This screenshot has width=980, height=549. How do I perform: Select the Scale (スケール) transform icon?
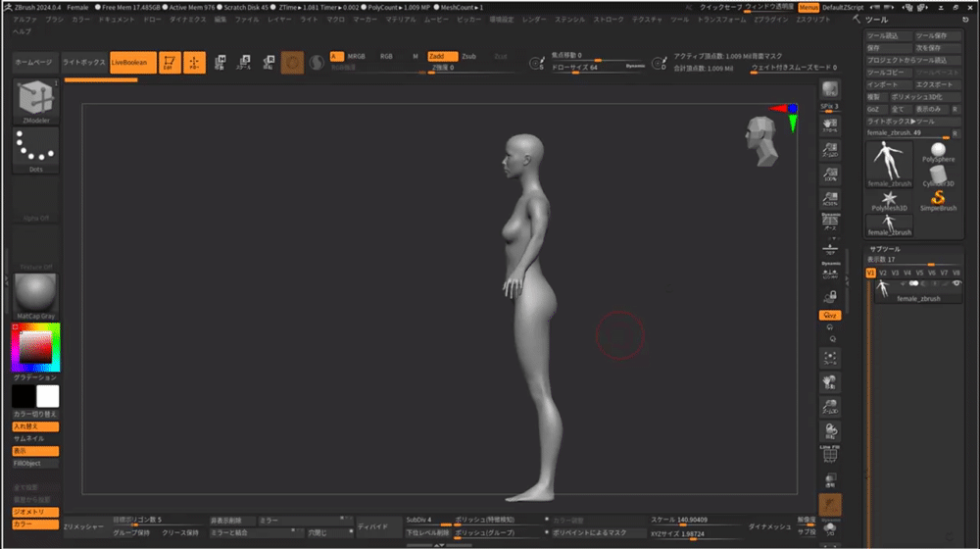click(244, 63)
